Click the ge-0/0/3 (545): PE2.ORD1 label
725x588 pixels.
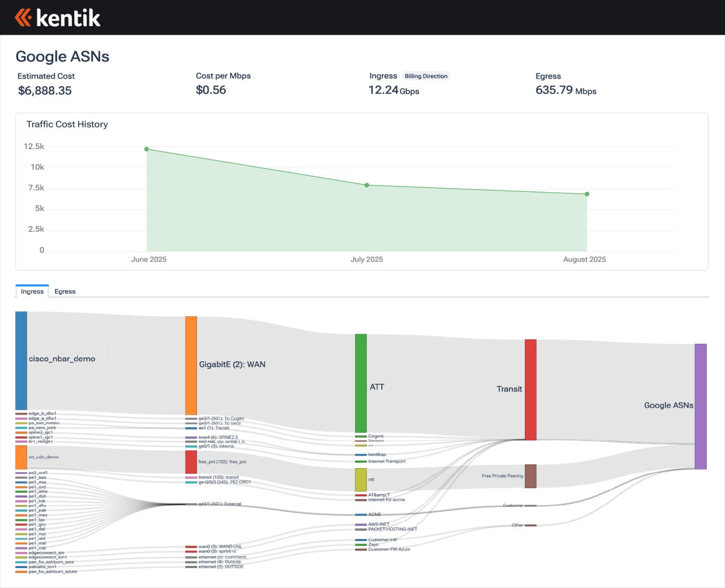(224, 482)
